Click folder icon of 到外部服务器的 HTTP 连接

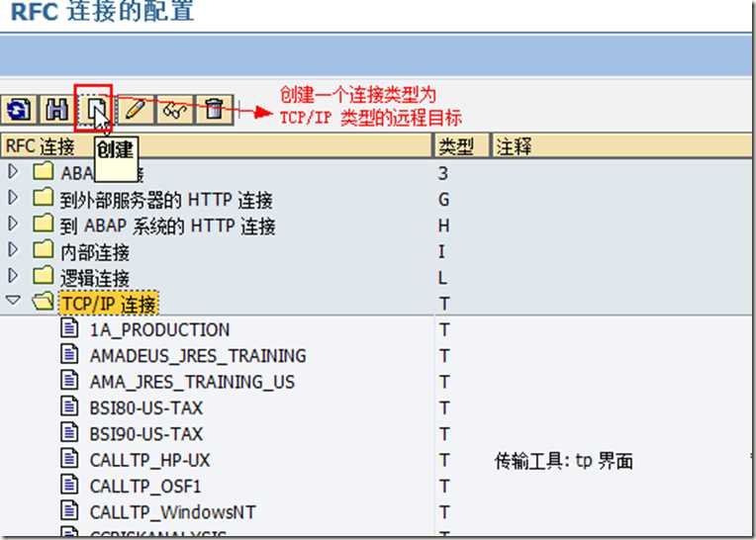[43, 197]
